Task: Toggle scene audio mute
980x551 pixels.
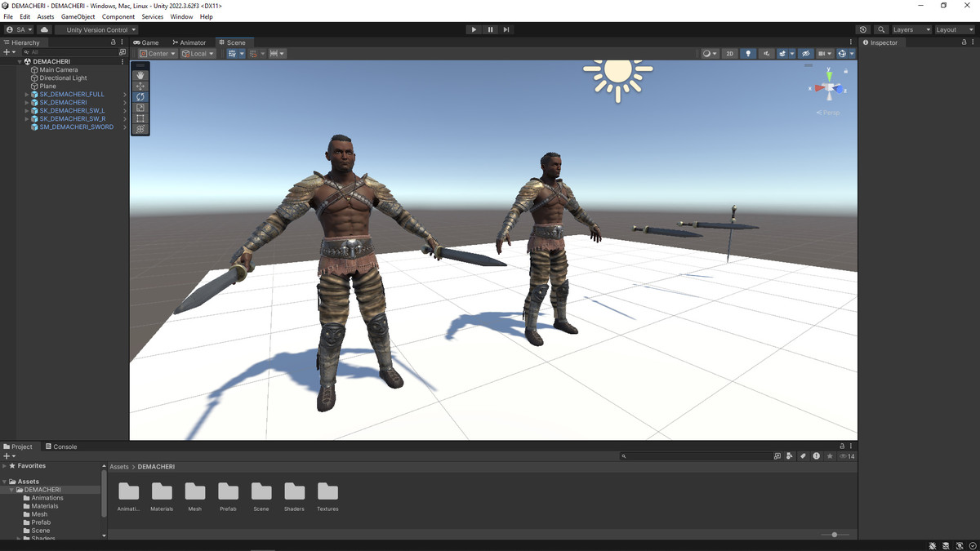Action: click(x=766, y=54)
